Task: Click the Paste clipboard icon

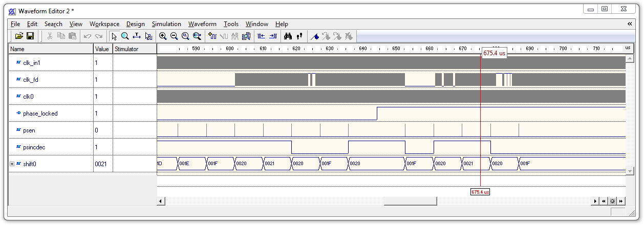Action: coord(72,36)
